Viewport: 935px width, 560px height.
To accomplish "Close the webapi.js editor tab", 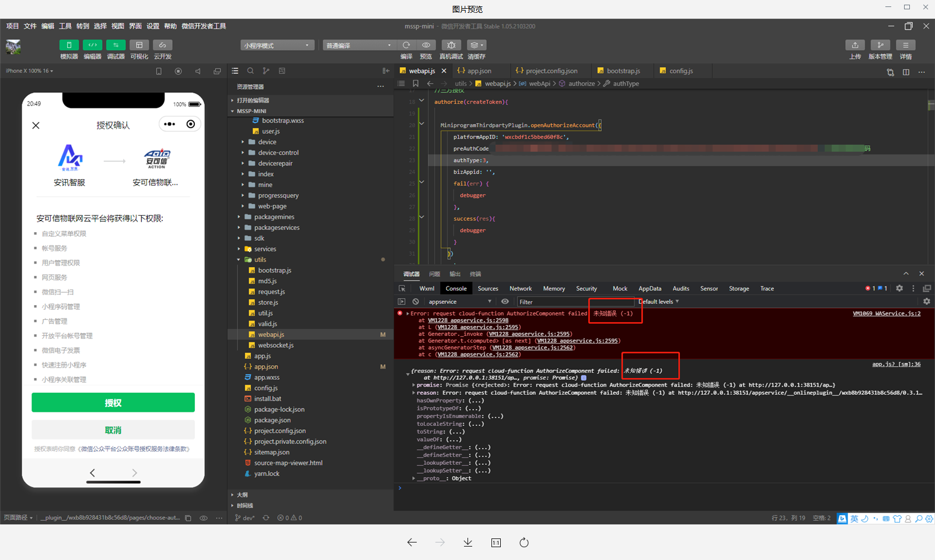I will pyautogui.click(x=444, y=71).
